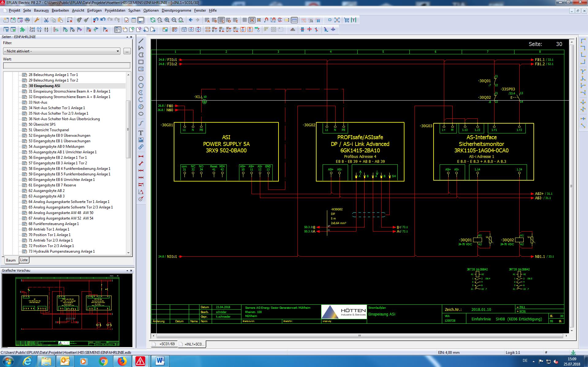
Task: Click the green Redraw refresh icon
Action: click(x=153, y=20)
